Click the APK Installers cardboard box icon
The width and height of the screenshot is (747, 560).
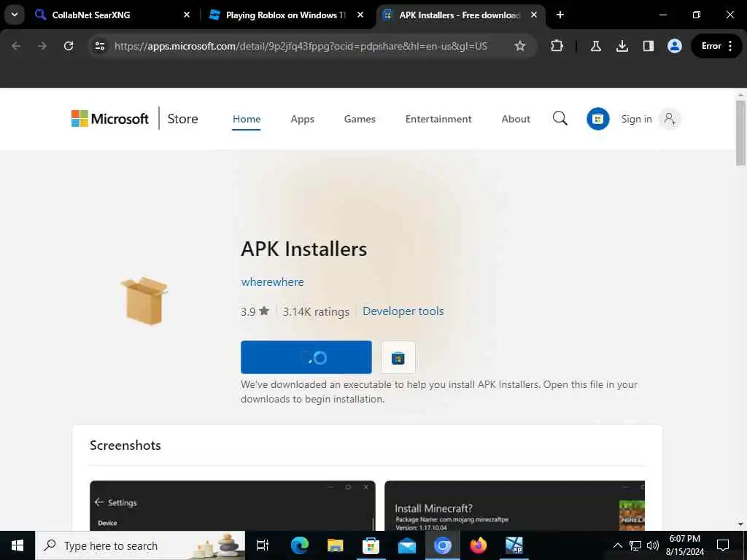click(x=144, y=300)
